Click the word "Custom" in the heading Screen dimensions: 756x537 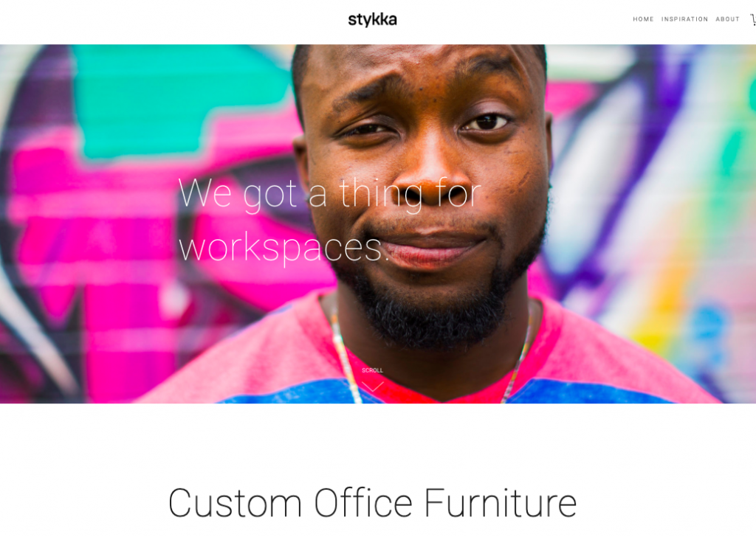[x=236, y=503]
